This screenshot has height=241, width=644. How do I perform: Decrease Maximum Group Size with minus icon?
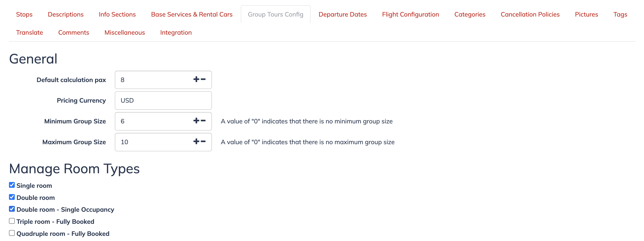pyautogui.click(x=203, y=142)
